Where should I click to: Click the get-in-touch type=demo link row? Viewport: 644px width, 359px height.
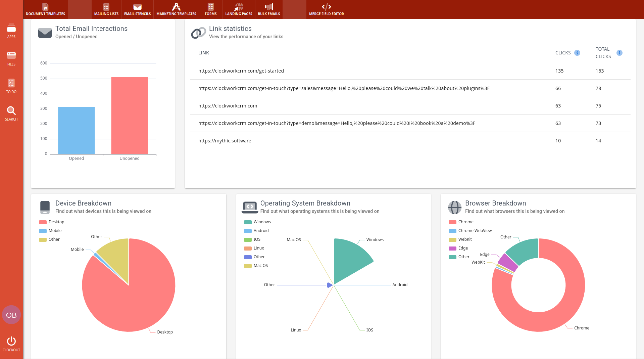410,123
